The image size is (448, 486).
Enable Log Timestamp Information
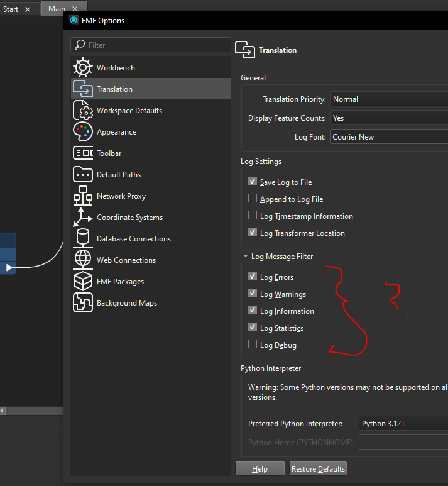(253, 215)
